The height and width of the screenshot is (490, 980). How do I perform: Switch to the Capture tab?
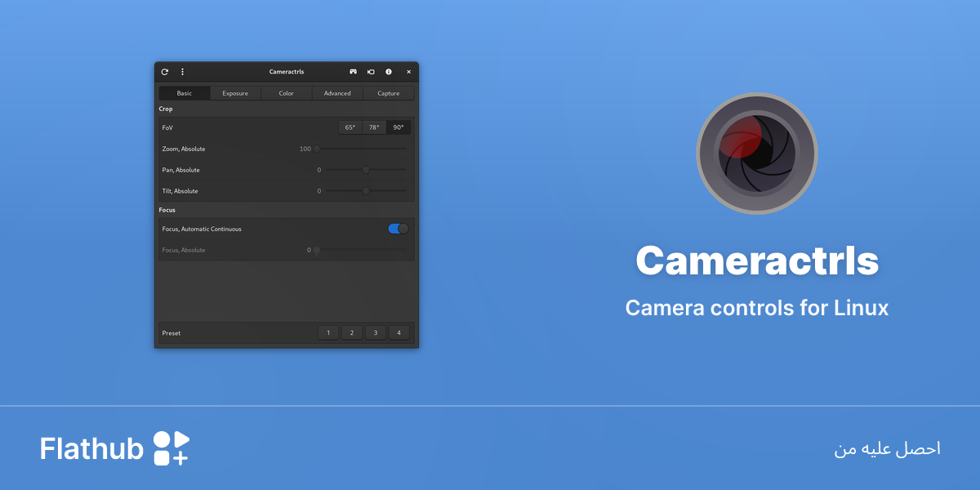click(x=389, y=93)
